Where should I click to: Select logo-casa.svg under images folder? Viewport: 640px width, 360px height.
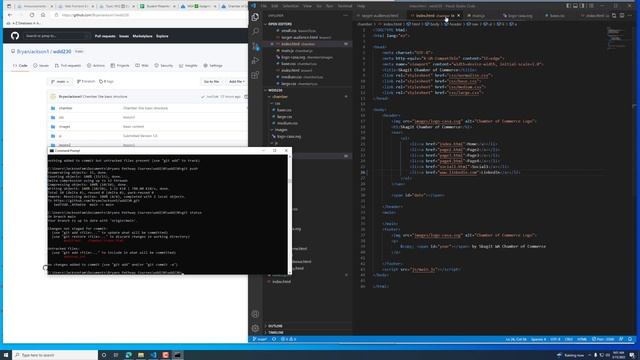(x=289, y=136)
